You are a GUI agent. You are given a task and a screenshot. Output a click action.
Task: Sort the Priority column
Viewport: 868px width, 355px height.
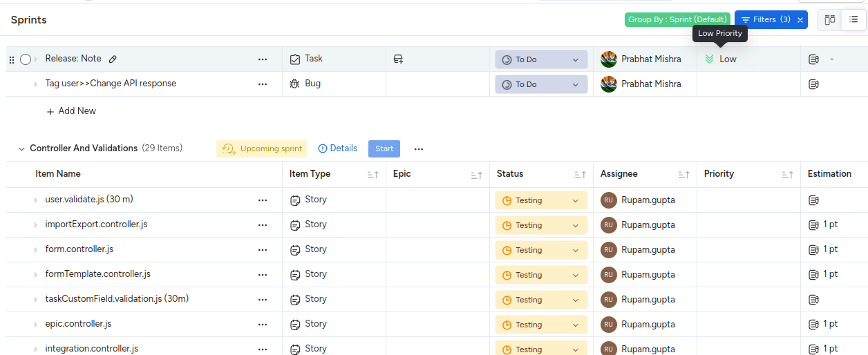[x=787, y=175]
